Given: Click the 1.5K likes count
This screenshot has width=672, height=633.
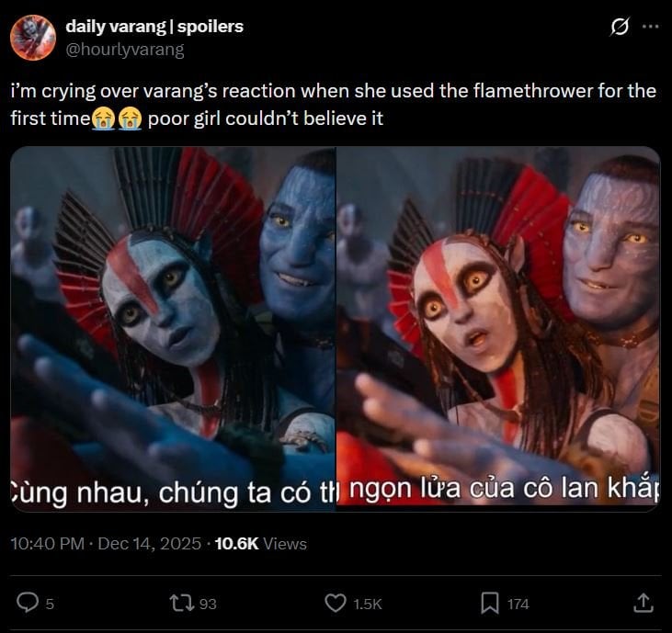Looking at the screenshot, I should pos(366,604).
